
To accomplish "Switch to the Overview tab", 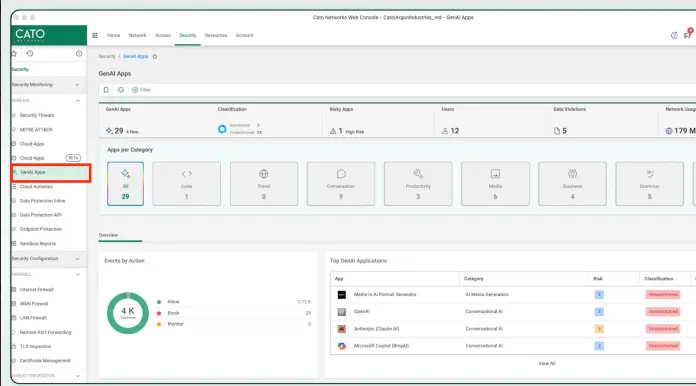I will click(109, 235).
